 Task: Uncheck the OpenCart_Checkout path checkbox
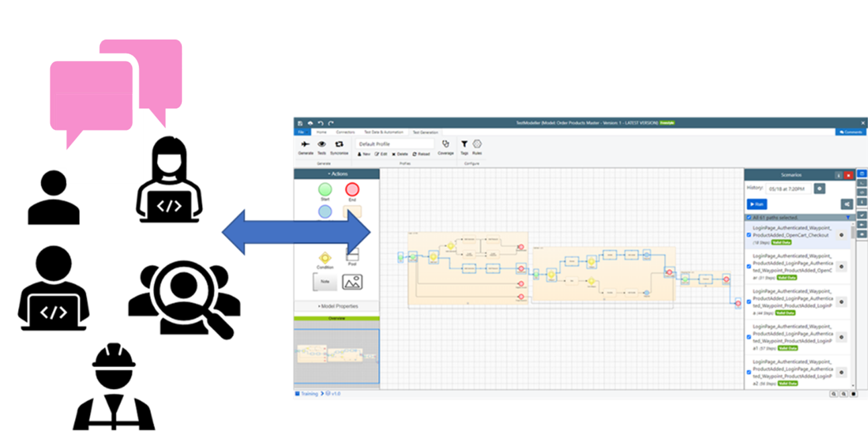[x=749, y=235]
